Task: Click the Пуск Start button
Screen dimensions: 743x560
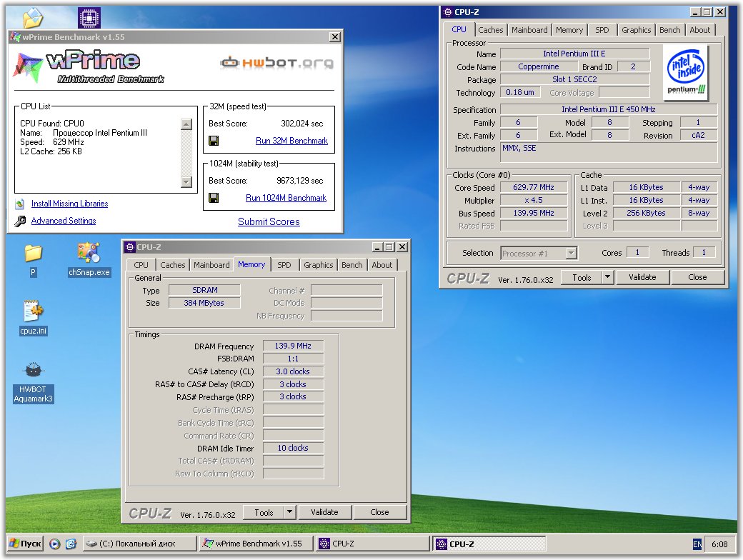Action: pos(26,544)
